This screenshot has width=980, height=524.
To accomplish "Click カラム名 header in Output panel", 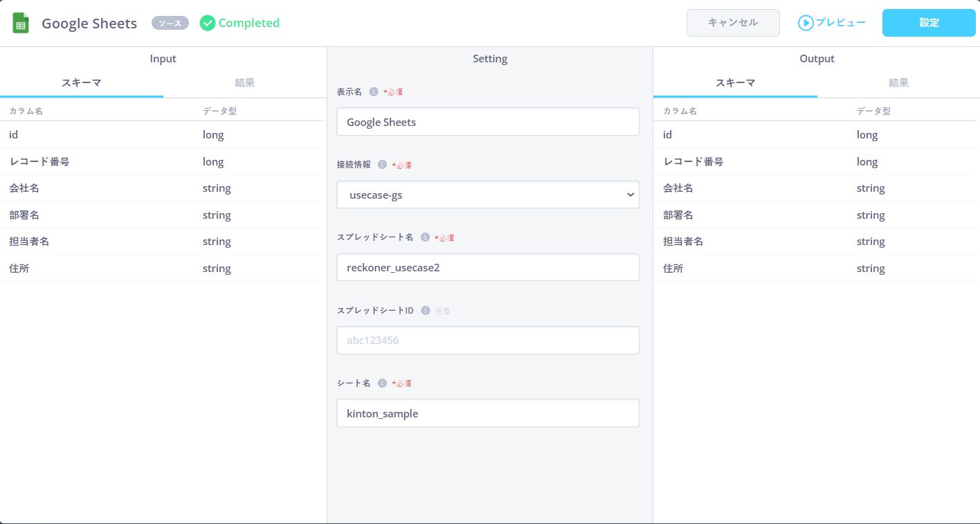I will point(680,111).
